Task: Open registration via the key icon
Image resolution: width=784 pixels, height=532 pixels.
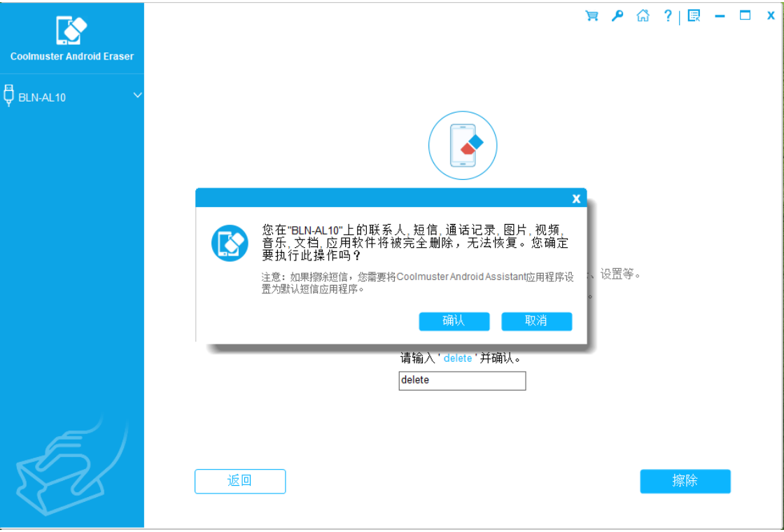Action: pos(617,16)
